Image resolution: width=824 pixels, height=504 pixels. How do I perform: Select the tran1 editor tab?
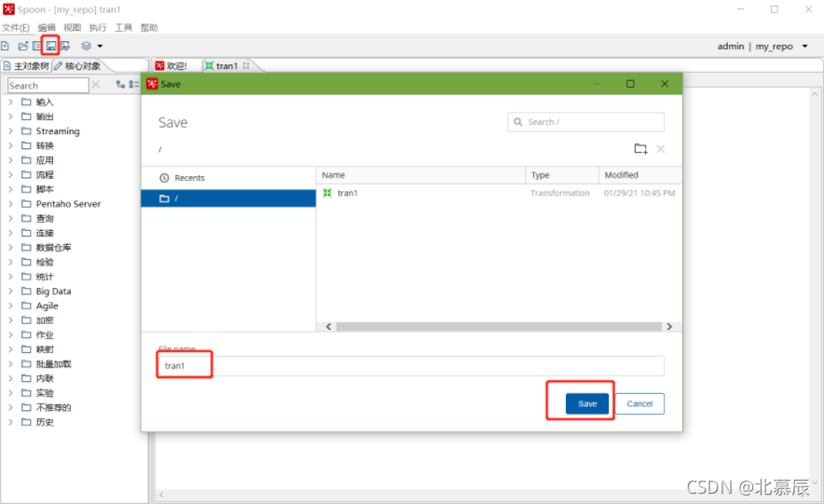coord(226,65)
